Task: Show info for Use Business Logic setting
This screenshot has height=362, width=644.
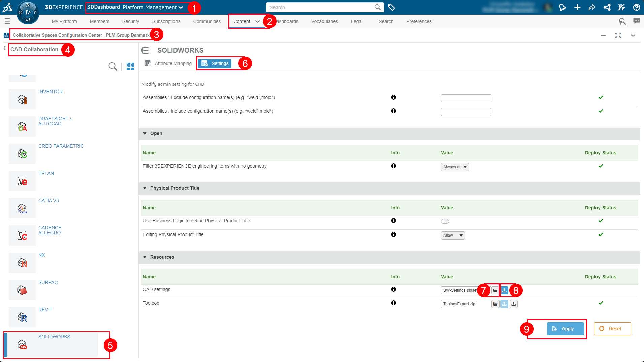Action: tap(393, 221)
